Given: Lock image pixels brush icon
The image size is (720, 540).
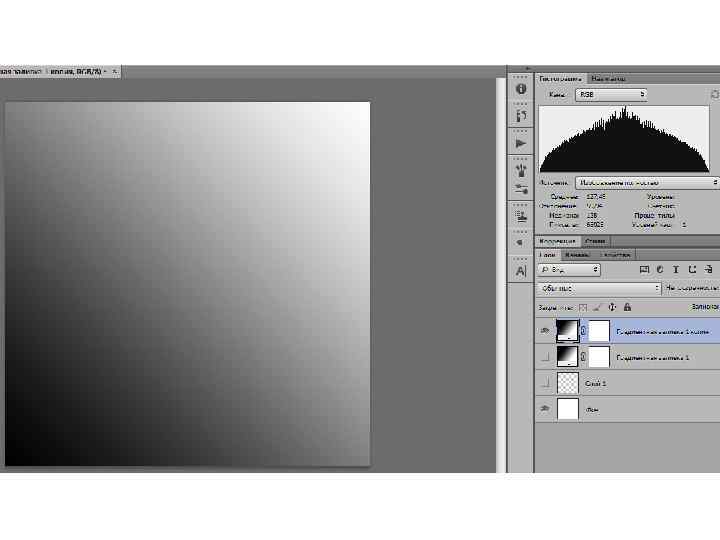Looking at the screenshot, I should (x=597, y=307).
